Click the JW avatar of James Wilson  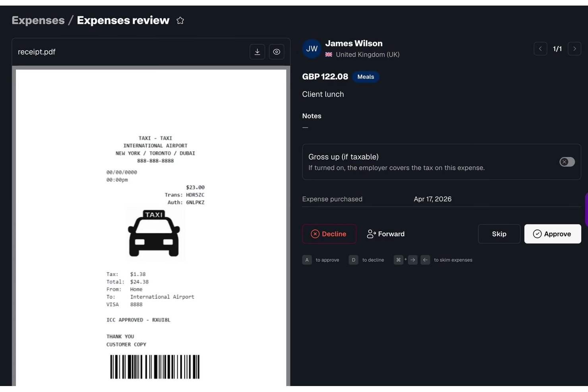(x=312, y=49)
